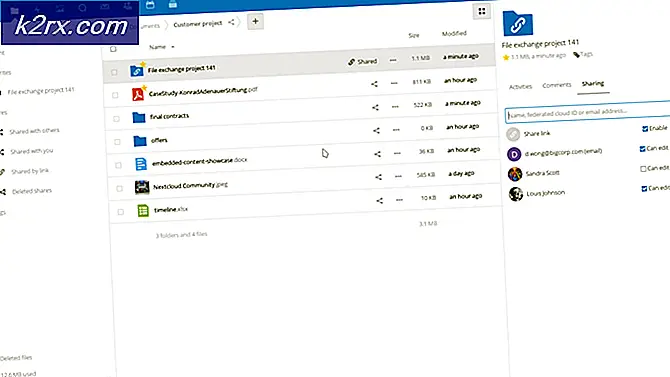Screen dimensions: 670x377
Task: Expand options menu for embedded-content-showcase.docx
Action: [397, 153]
